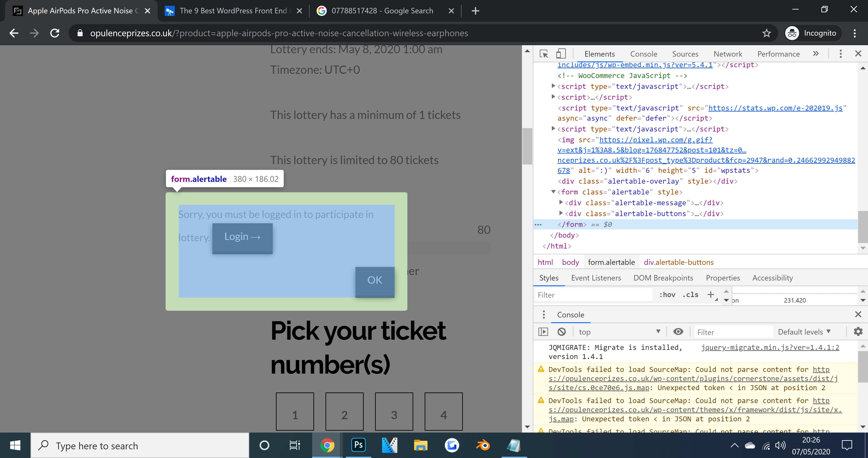This screenshot has height=458, width=868.
Task: Click the Login button in the alert
Action: pos(242,238)
